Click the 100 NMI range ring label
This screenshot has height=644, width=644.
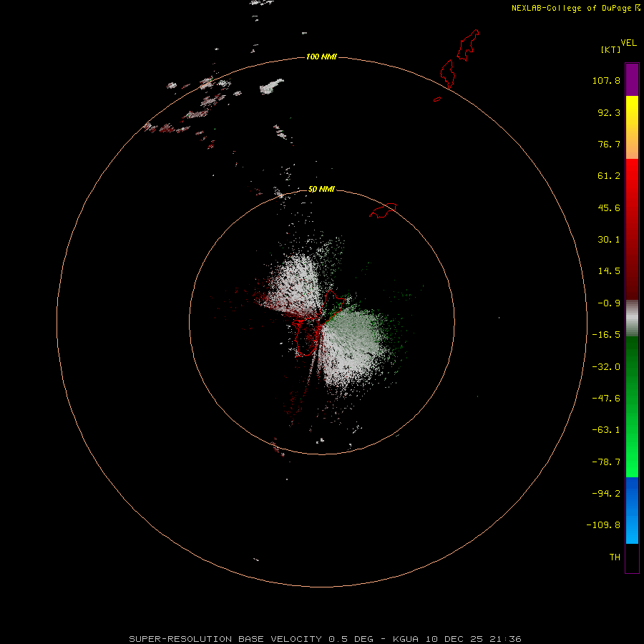pos(321,57)
